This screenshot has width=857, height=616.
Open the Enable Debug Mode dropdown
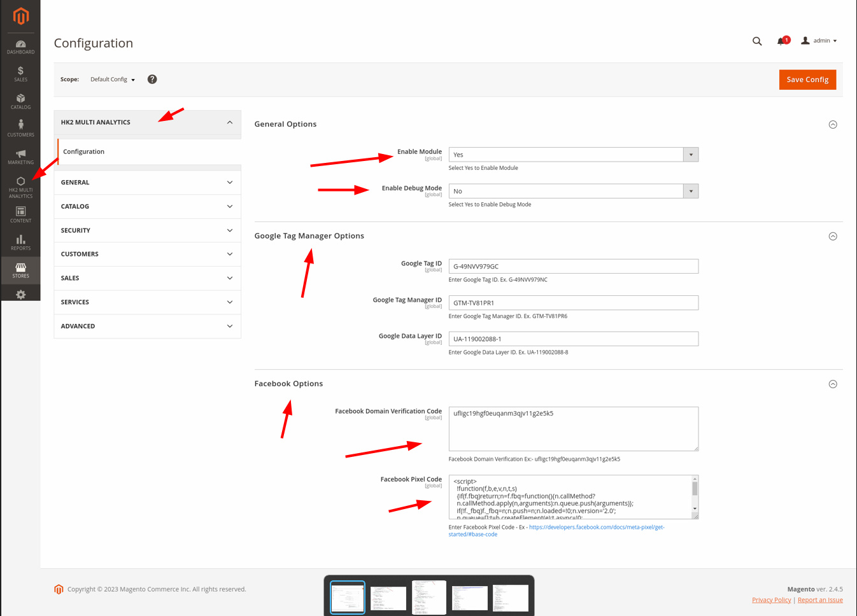573,191
